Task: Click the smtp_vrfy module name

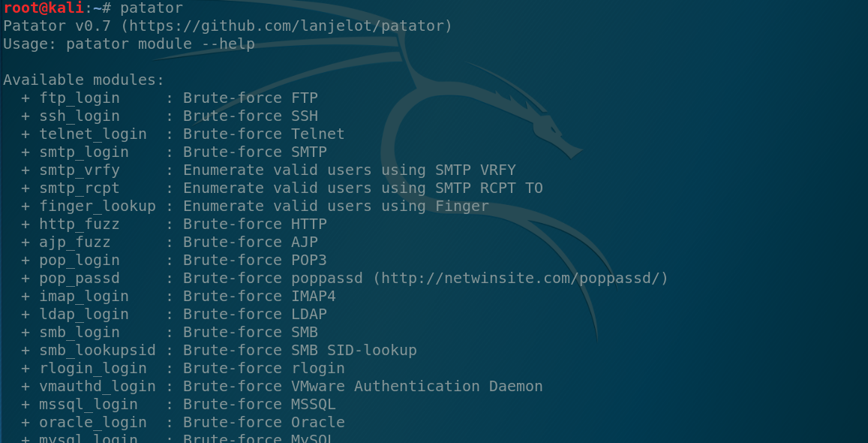Action: click(x=80, y=170)
